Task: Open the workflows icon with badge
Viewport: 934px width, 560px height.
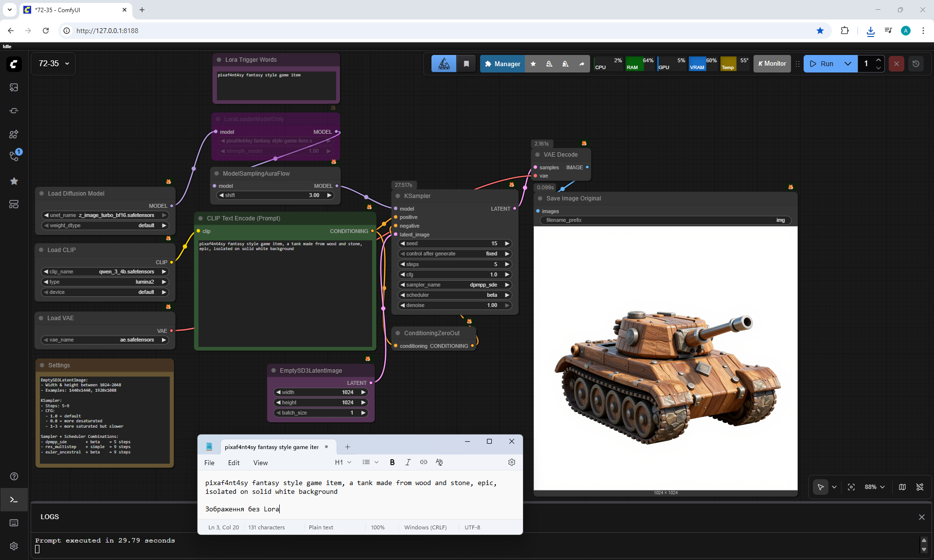Action: pyautogui.click(x=14, y=157)
